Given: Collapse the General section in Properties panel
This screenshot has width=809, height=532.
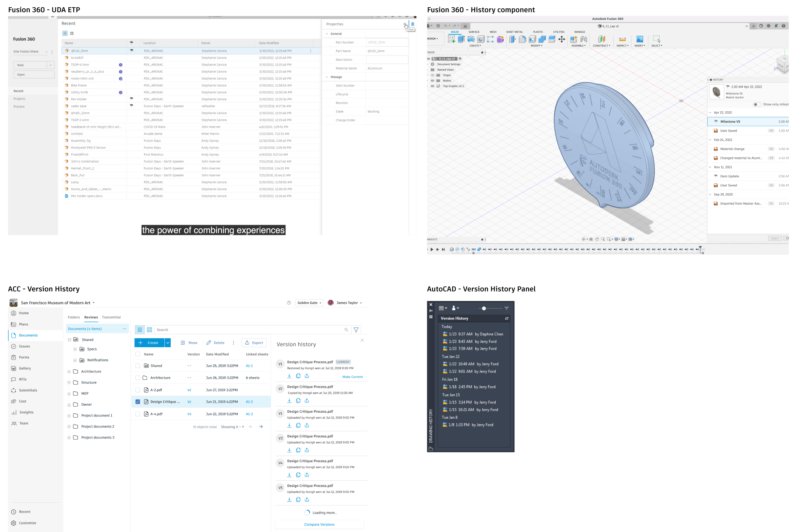Looking at the screenshot, I should [x=327, y=34].
